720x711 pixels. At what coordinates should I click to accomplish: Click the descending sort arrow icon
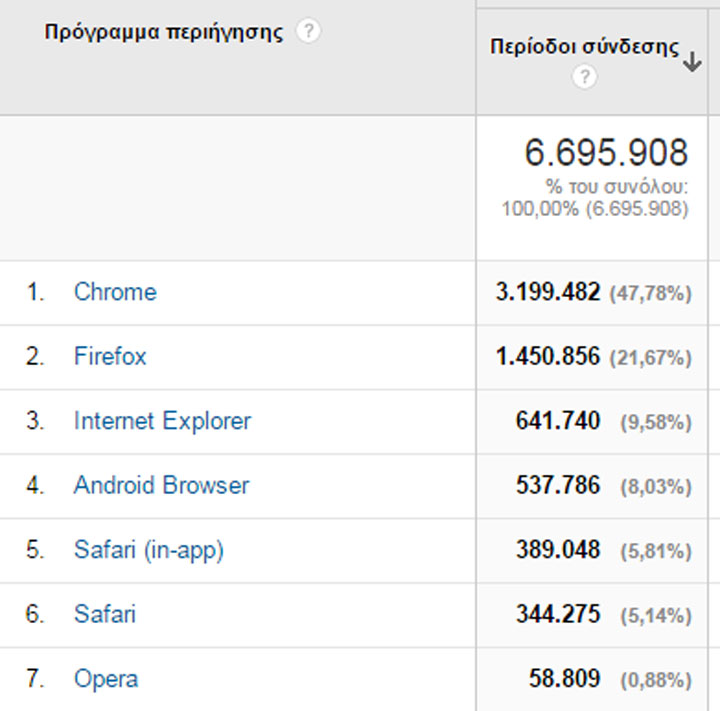[692, 62]
